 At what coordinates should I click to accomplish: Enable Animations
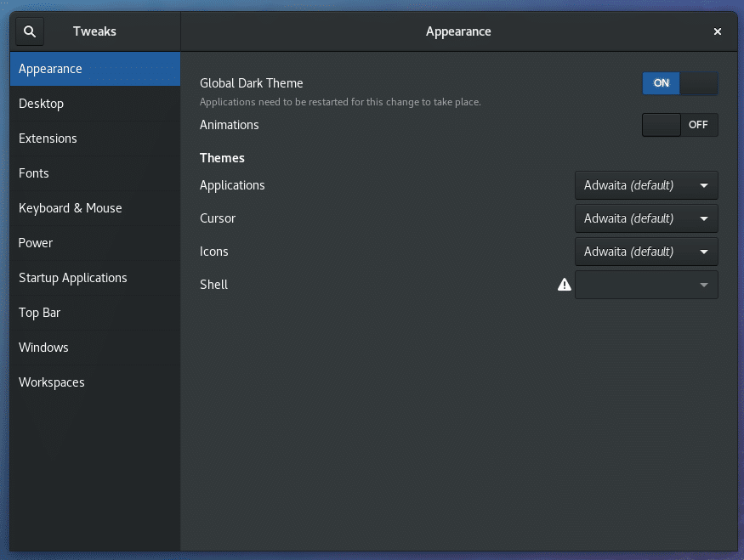pos(679,124)
